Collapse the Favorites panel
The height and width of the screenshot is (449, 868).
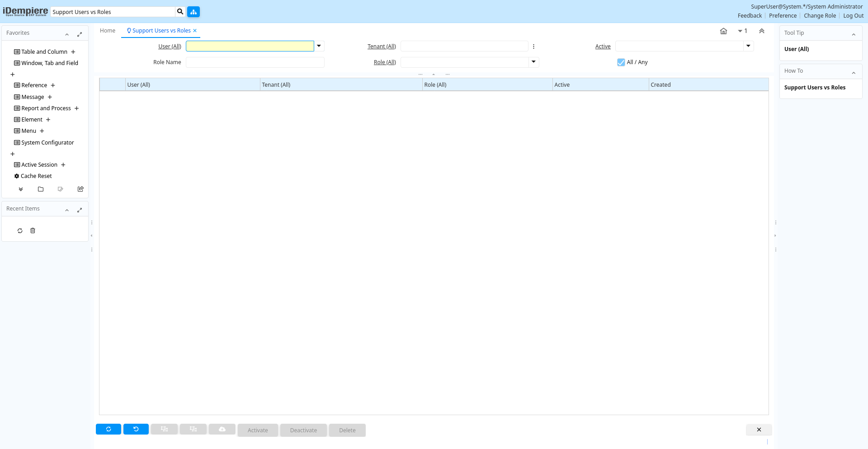pos(67,34)
